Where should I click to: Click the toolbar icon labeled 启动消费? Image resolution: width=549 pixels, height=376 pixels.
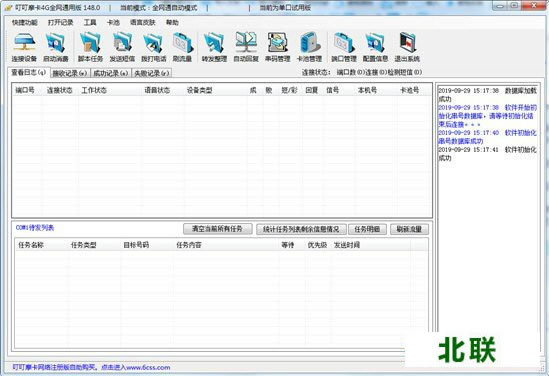pos(56,48)
